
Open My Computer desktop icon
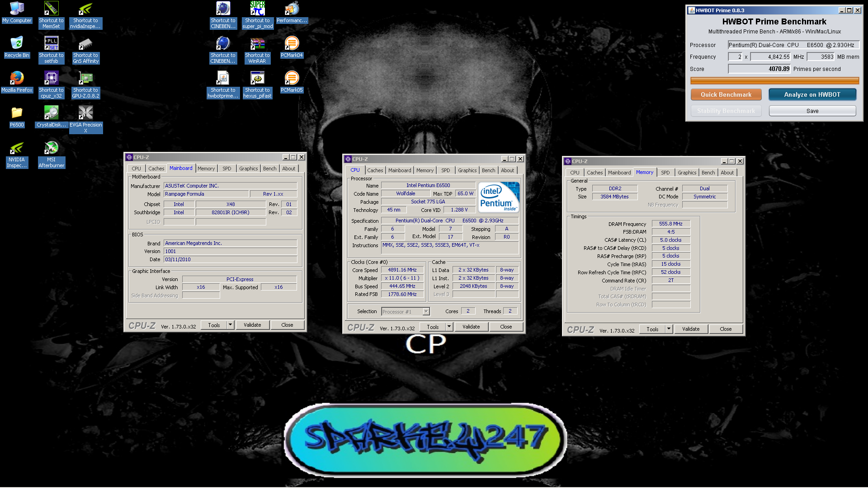(17, 13)
